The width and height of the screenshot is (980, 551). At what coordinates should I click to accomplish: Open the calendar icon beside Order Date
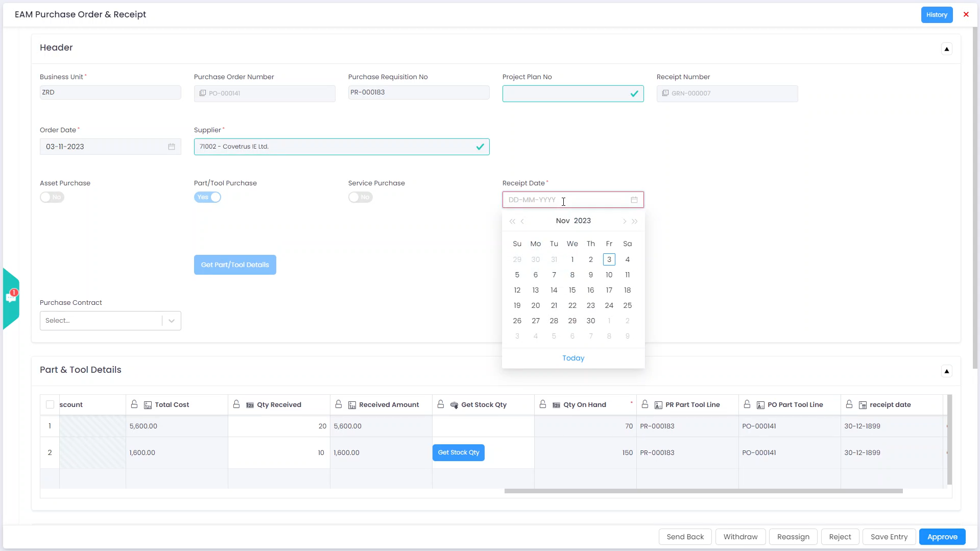[172, 147]
